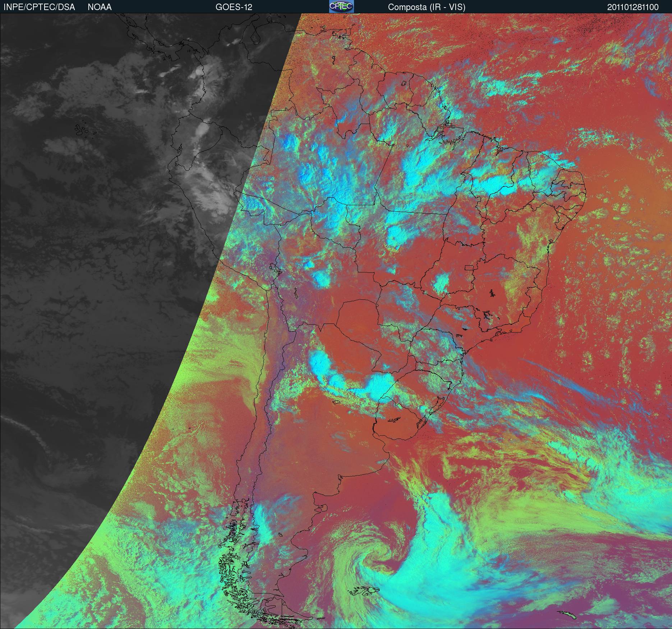Click the NOAA label in the header
This screenshot has height=629, width=672.
100,7
